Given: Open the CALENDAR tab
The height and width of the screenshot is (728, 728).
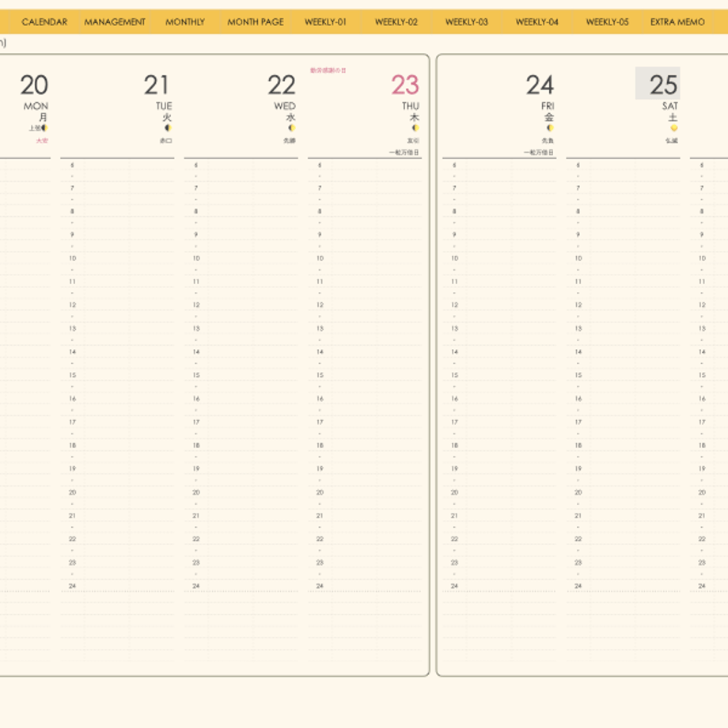Looking at the screenshot, I should tap(44, 22).
